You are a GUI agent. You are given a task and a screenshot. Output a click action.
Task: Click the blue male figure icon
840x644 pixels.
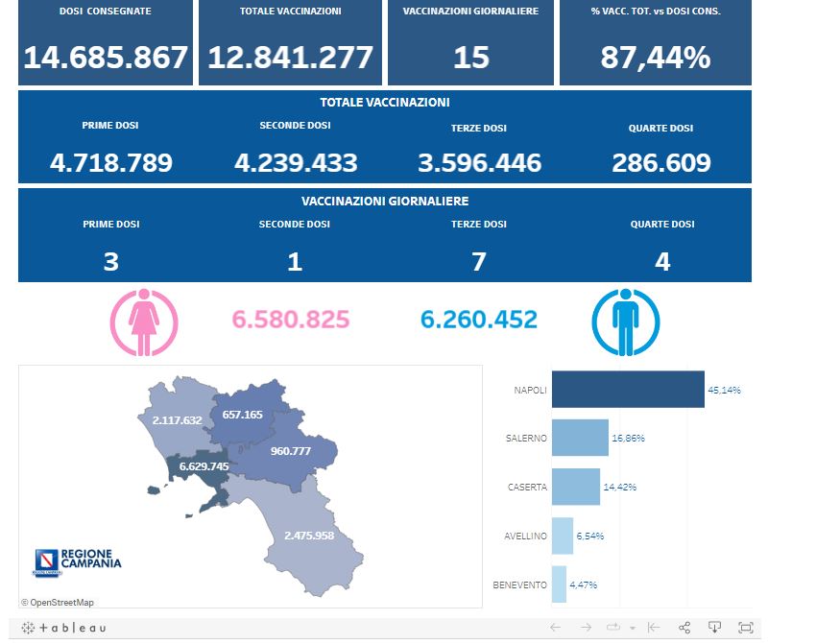[626, 322]
